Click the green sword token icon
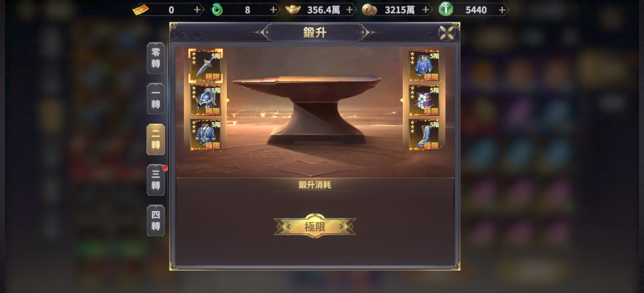This screenshot has height=293, width=644. click(x=446, y=9)
